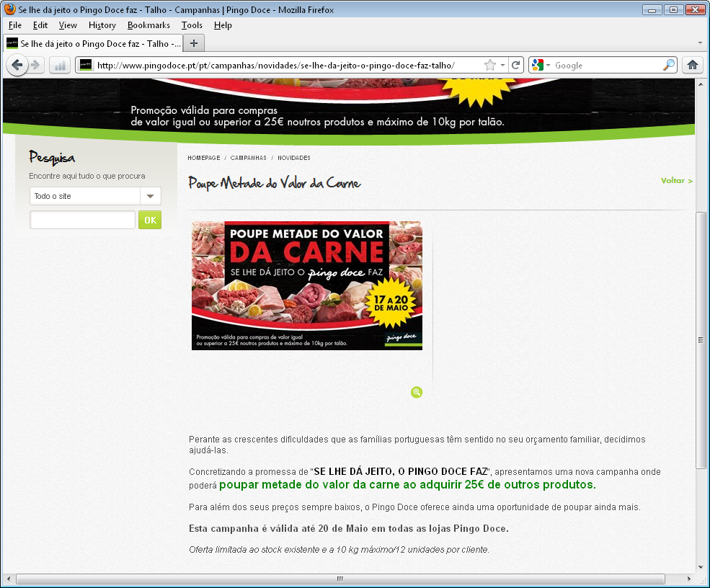Viewport: 710px width, 588px height.
Task: Open the 'Todo o site' dropdown
Action: 95,196
